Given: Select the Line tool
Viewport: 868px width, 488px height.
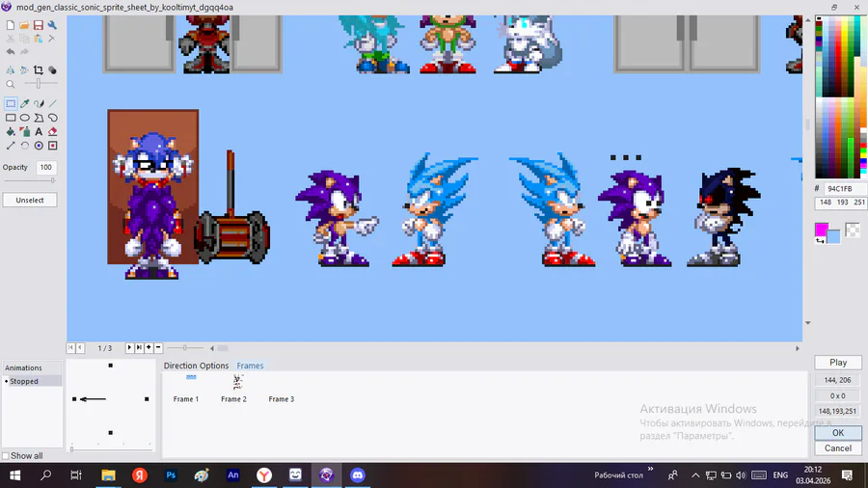Looking at the screenshot, I should point(53,103).
